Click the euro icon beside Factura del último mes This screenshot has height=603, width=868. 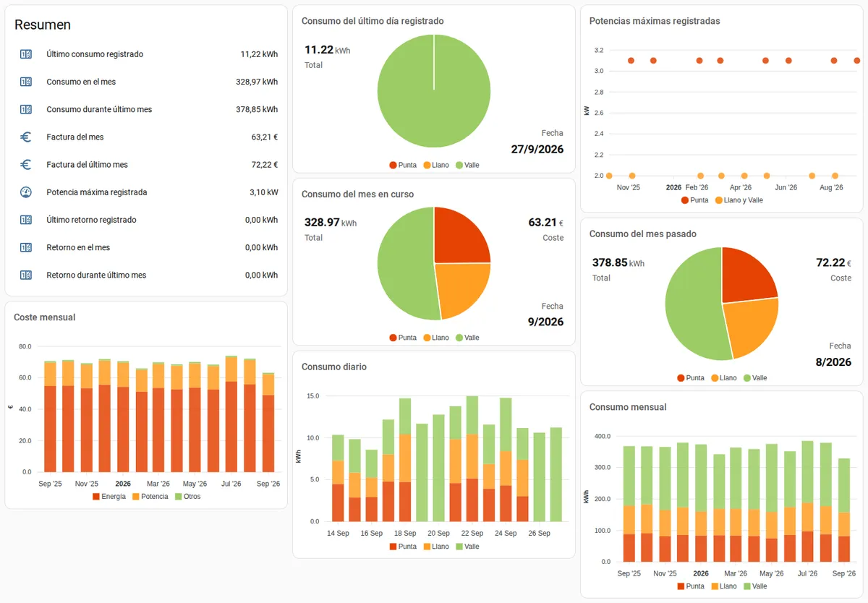[x=26, y=165]
